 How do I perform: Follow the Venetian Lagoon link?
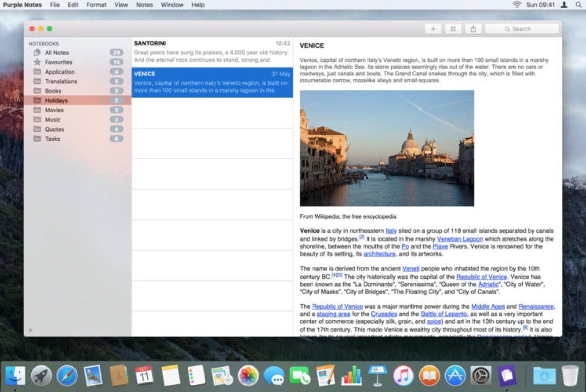pos(460,239)
